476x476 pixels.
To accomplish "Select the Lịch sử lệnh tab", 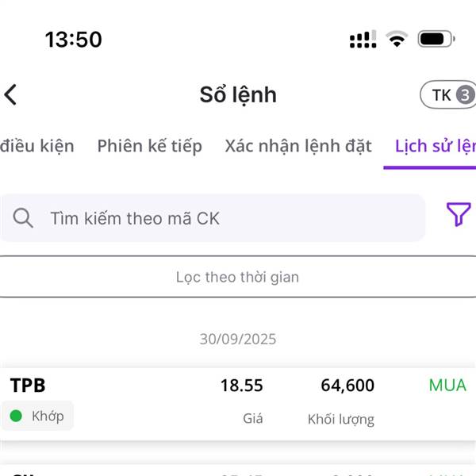I will (436, 146).
